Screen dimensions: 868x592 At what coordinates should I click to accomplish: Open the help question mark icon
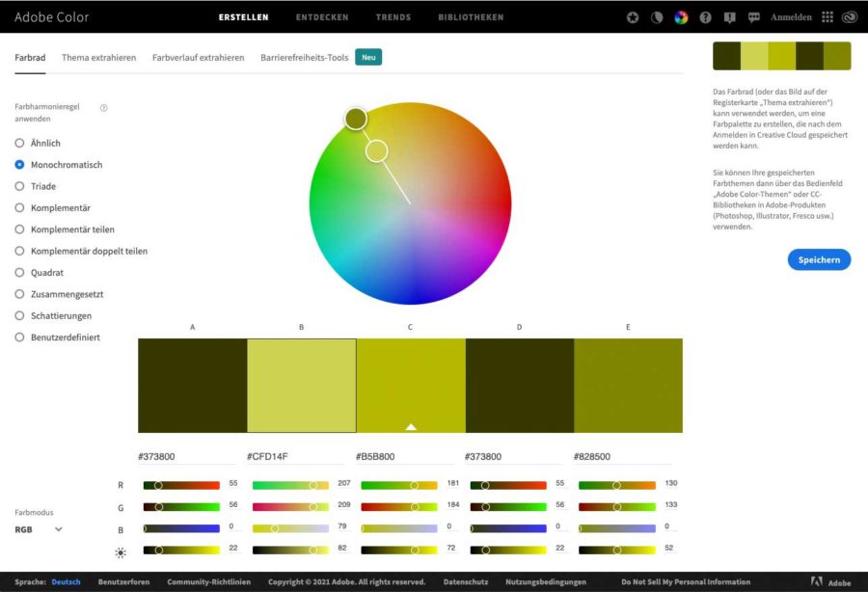click(705, 17)
